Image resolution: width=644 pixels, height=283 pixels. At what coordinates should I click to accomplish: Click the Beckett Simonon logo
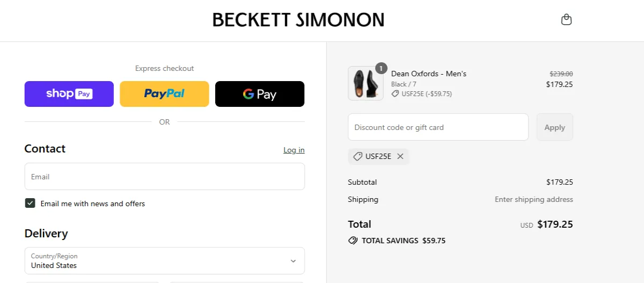298,20
